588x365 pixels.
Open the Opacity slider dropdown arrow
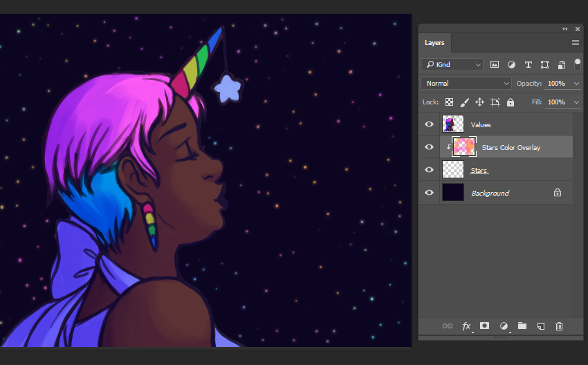tap(576, 84)
